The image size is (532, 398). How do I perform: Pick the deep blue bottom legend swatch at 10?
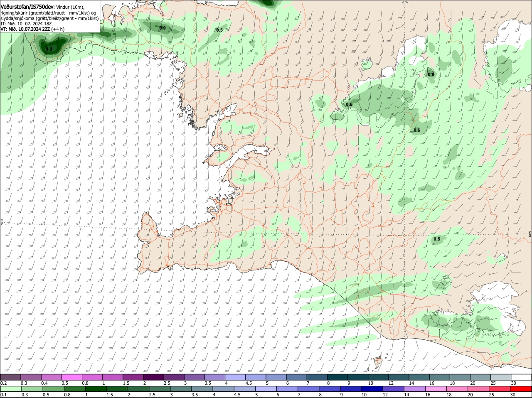(x=372, y=388)
